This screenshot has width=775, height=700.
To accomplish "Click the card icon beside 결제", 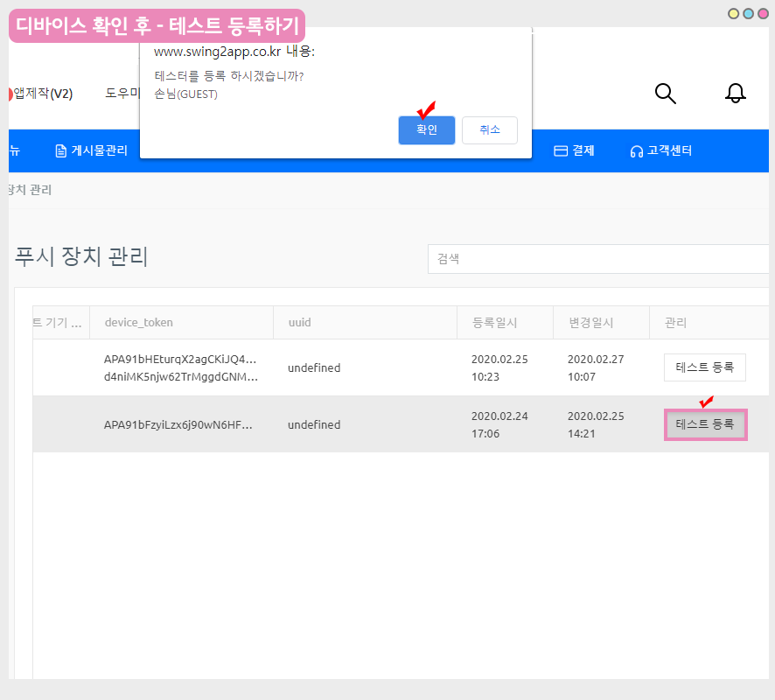I will click(x=561, y=150).
